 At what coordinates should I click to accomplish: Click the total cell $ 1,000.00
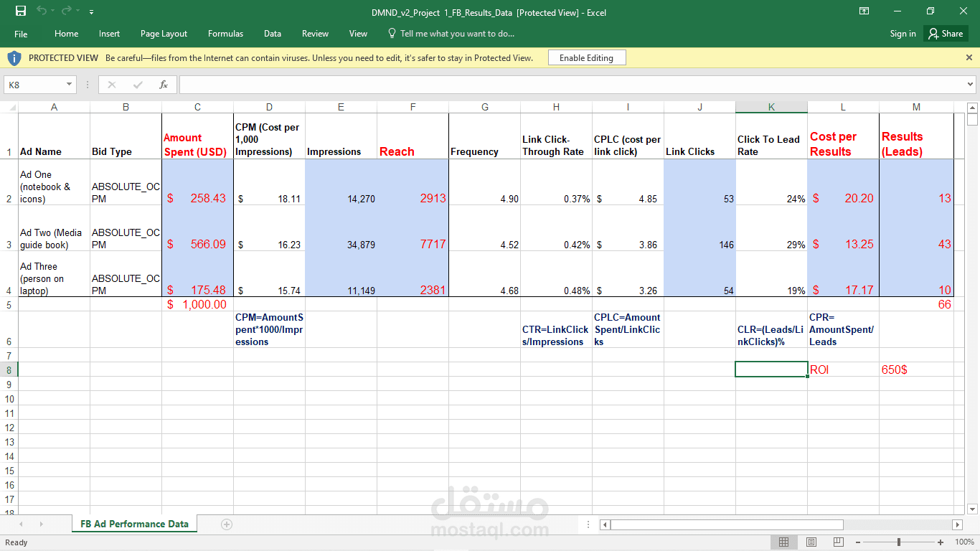click(197, 304)
